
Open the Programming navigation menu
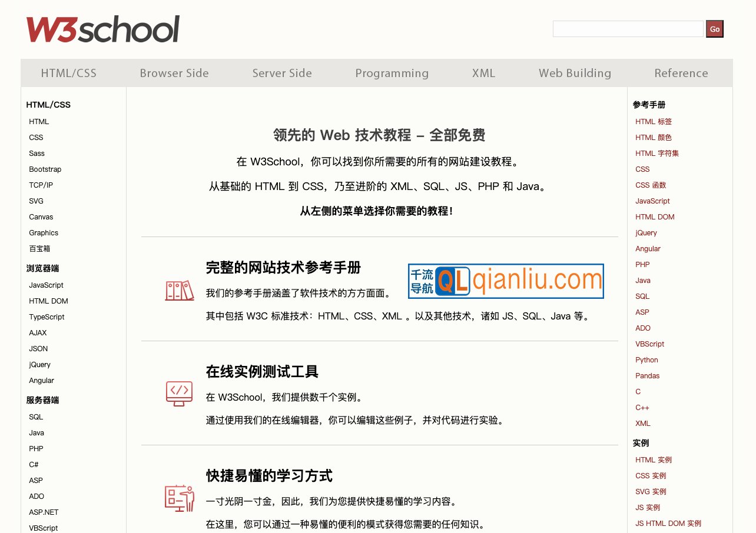coord(392,73)
